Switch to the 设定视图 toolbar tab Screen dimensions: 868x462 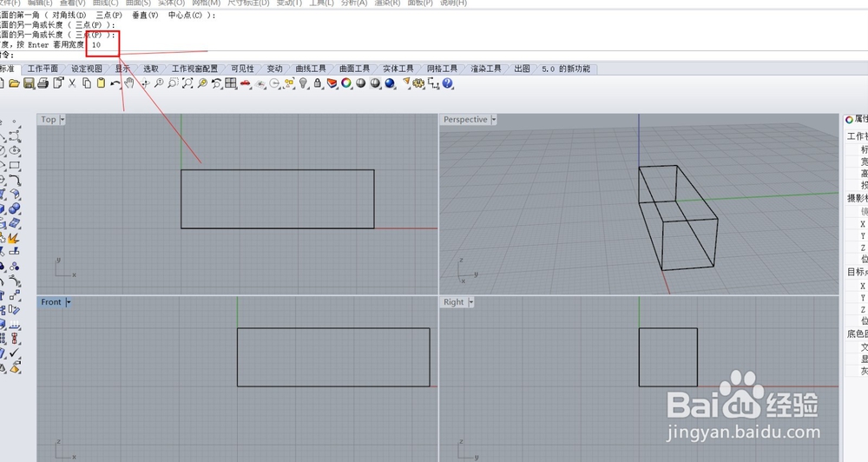pos(86,69)
